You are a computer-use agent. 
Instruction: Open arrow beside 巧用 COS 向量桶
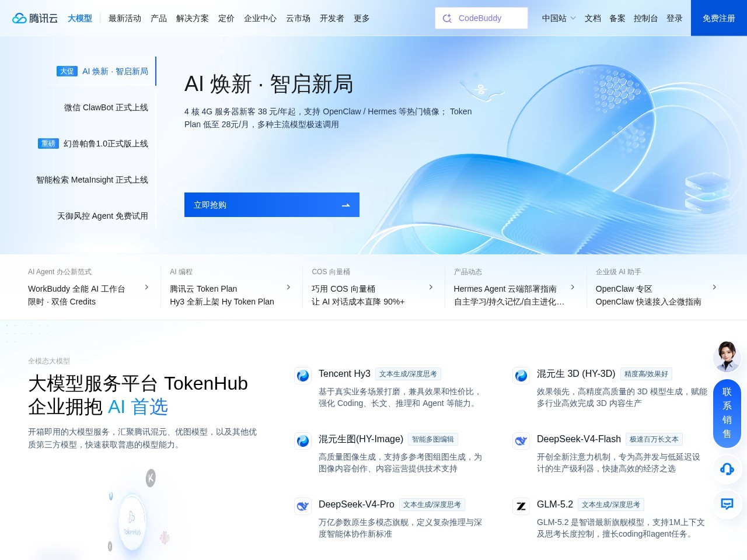coord(431,287)
